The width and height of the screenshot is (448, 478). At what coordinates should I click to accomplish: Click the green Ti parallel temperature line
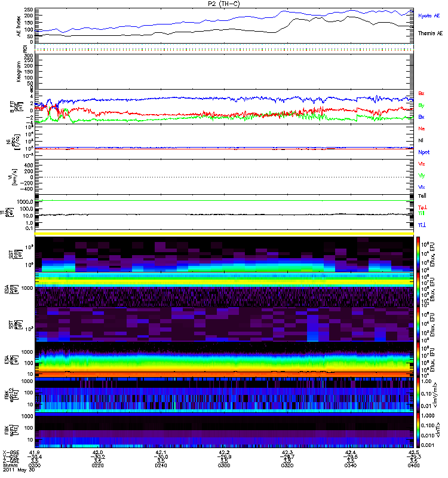click(225, 201)
